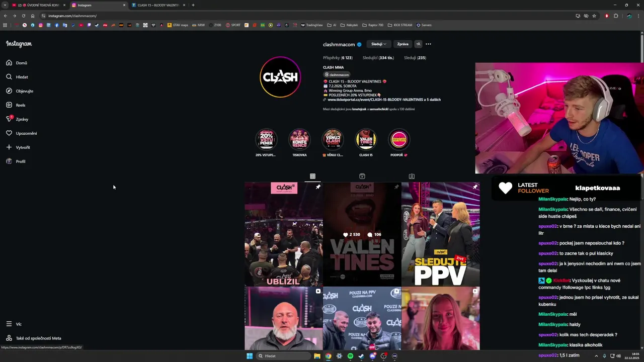The image size is (644, 362).
Task: Click Vytvořit to create a post
Action: click(18, 147)
